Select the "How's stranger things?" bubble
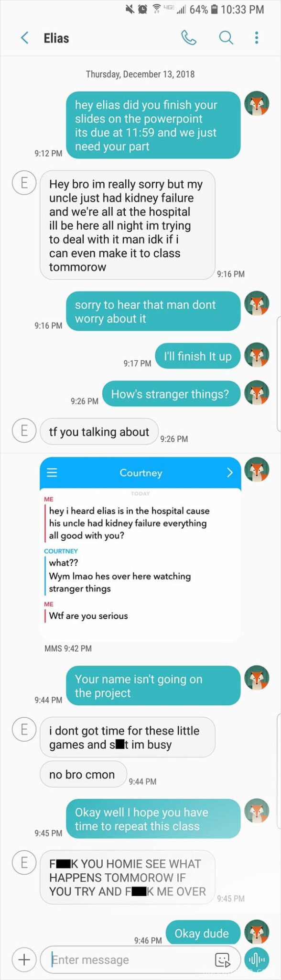 pos(171,394)
